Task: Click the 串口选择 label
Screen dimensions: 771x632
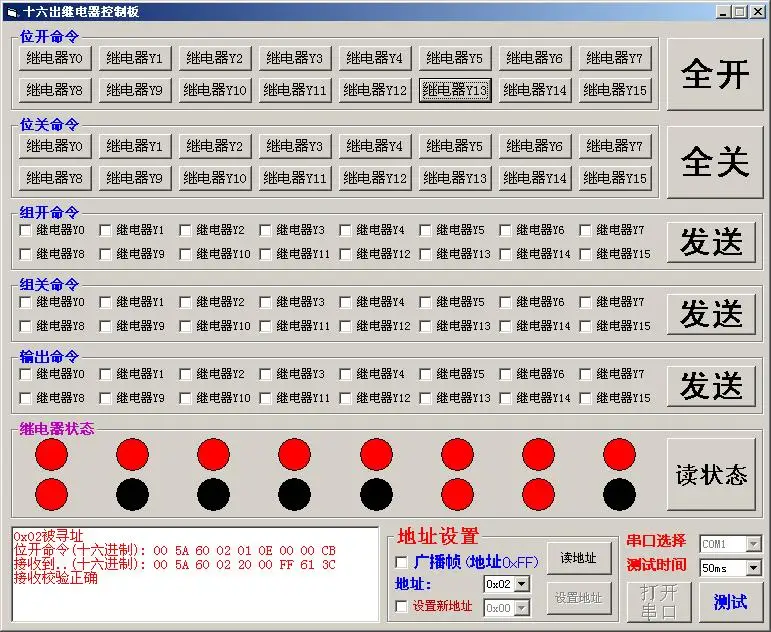Action: 656,541
